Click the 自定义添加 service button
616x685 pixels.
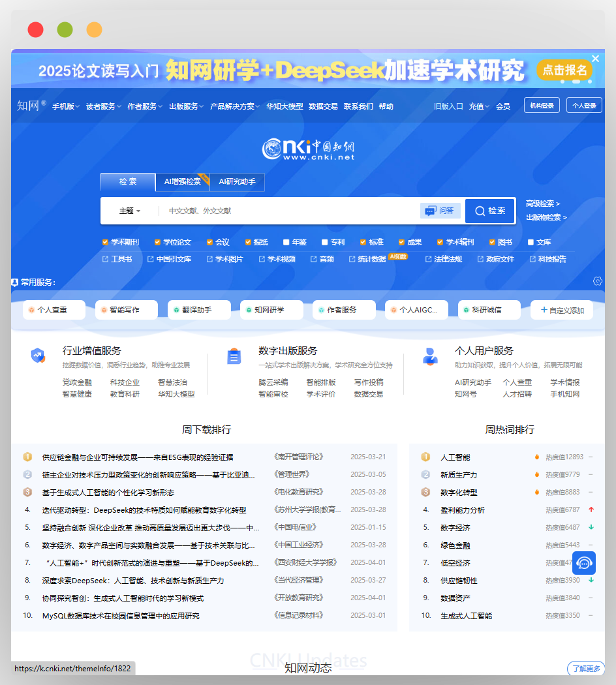(562, 310)
